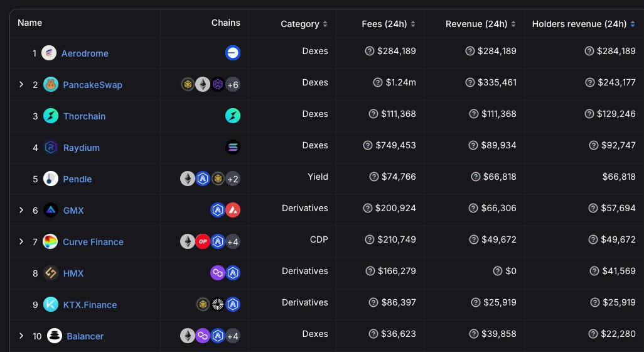The height and width of the screenshot is (352, 644).
Task: Click the Chains column header
Action: [x=226, y=23]
